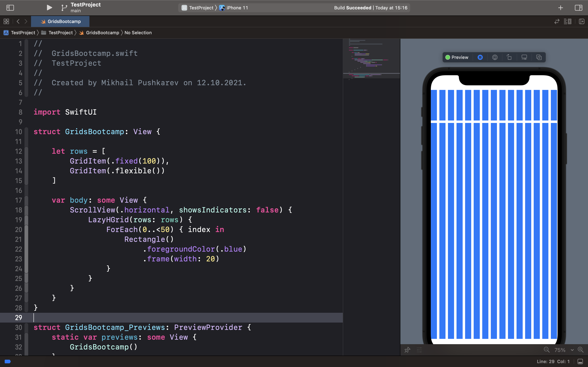Viewport: 588px width, 367px height.
Task: Toggle the left navigator sidebar
Action: tap(10, 8)
